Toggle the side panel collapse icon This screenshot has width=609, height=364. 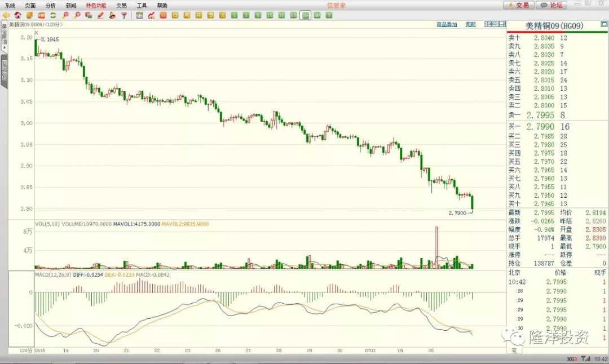click(502, 24)
